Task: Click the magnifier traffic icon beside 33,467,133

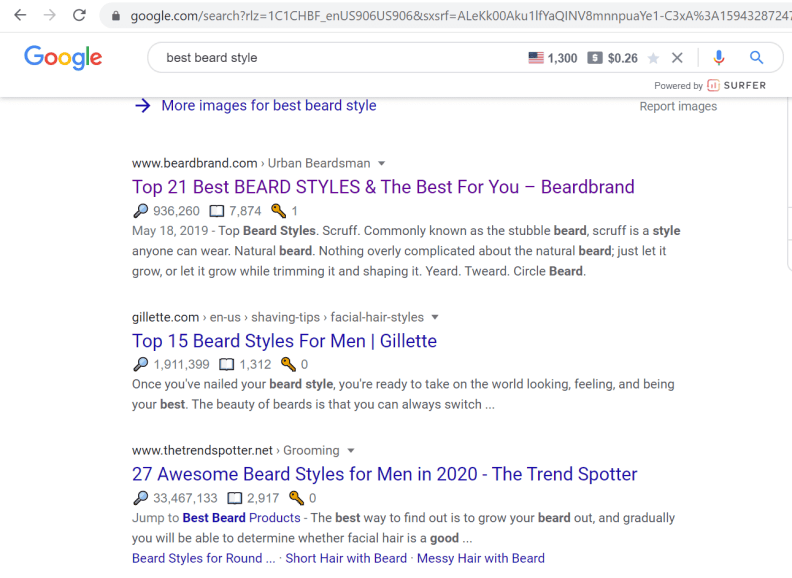Action: (140, 498)
